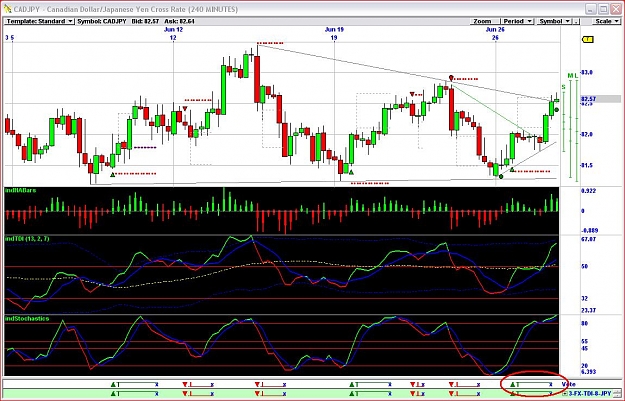This screenshot has width=625, height=401.
Task: Click the red sell triangle before the Jun 26 peak
Action: [412, 94]
